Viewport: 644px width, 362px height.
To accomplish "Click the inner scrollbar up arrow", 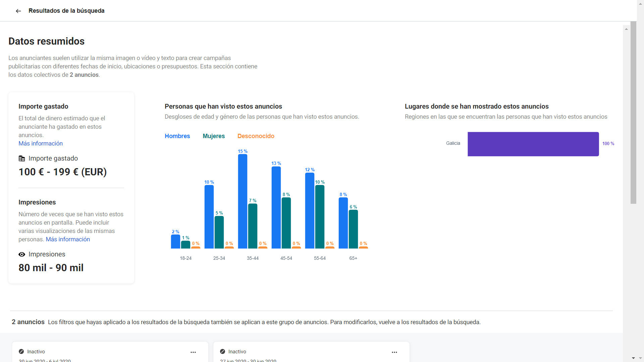I will (626, 29).
